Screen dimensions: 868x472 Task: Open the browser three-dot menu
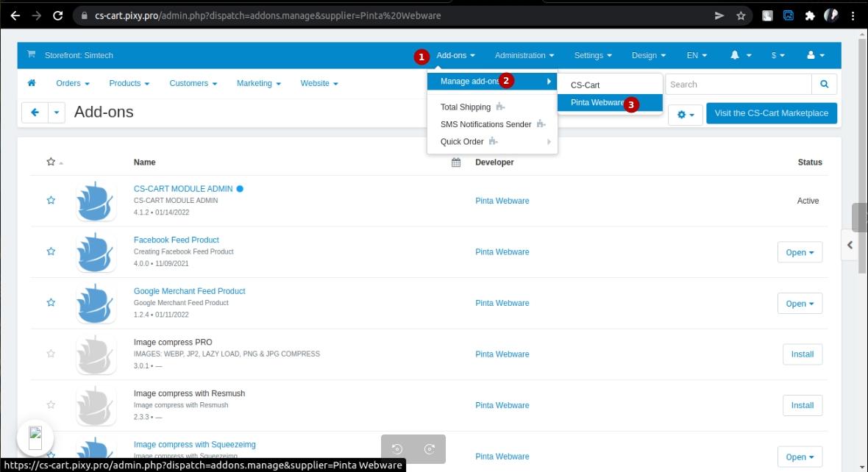point(853,15)
